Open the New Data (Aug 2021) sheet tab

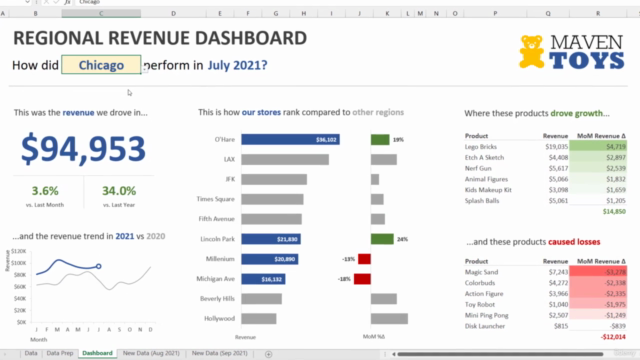click(151, 353)
